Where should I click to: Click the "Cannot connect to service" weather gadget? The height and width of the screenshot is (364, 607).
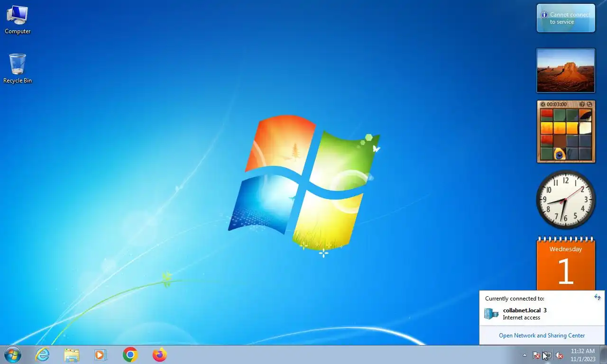point(566,18)
